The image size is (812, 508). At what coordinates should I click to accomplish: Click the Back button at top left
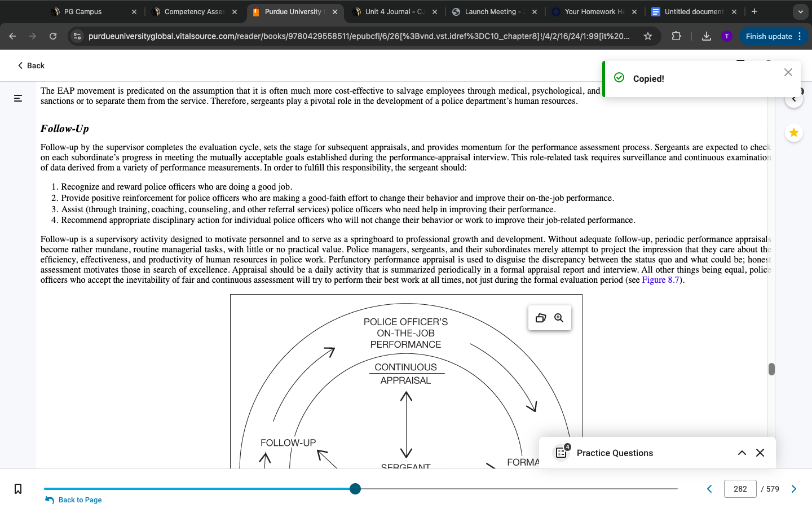click(x=30, y=65)
